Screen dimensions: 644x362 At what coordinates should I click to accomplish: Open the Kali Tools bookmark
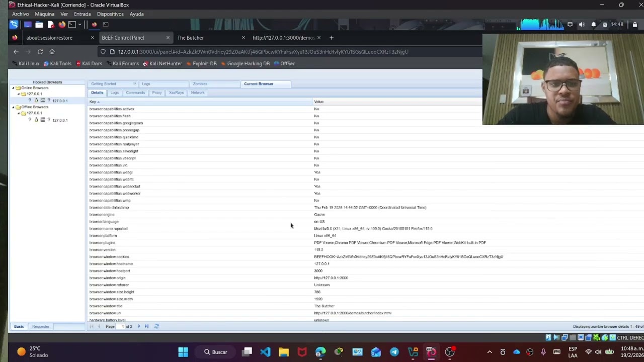[x=57, y=64]
